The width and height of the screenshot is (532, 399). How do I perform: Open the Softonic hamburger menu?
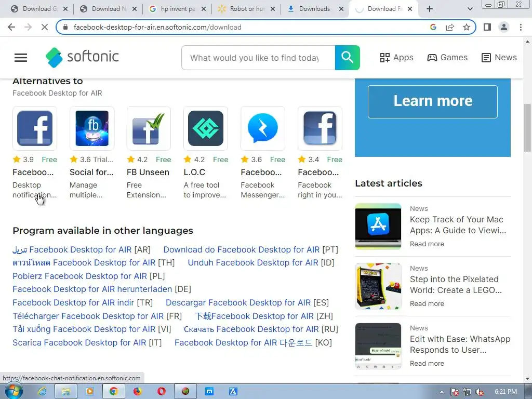(21, 58)
